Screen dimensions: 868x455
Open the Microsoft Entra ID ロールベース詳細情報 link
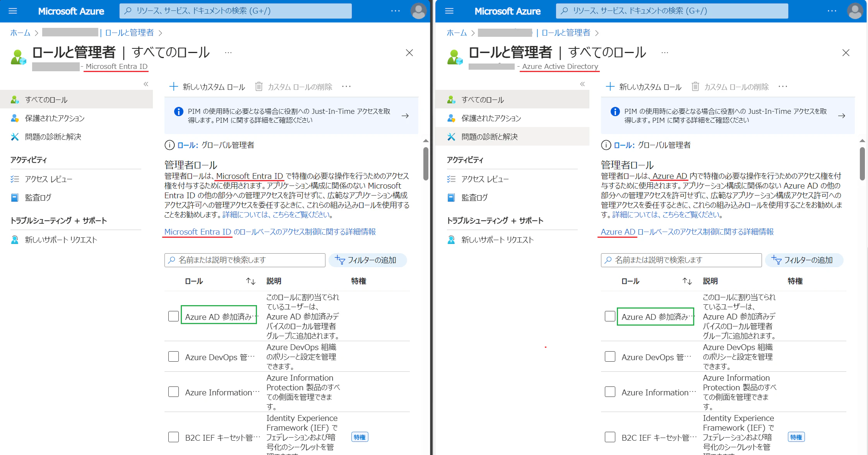[x=270, y=232]
